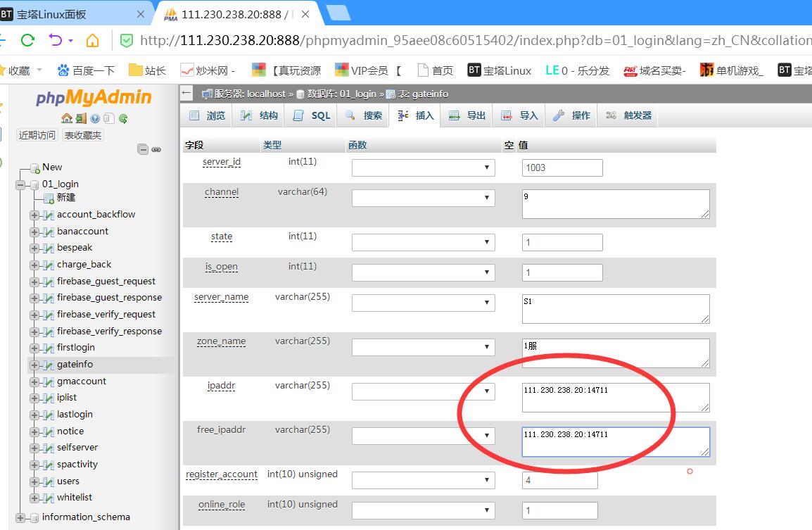Image resolution: width=812 pixels, height=530 pixels.
Task: Reload the page with browser refresh icon
Action: pyautogui.click(x=27, y=40)
